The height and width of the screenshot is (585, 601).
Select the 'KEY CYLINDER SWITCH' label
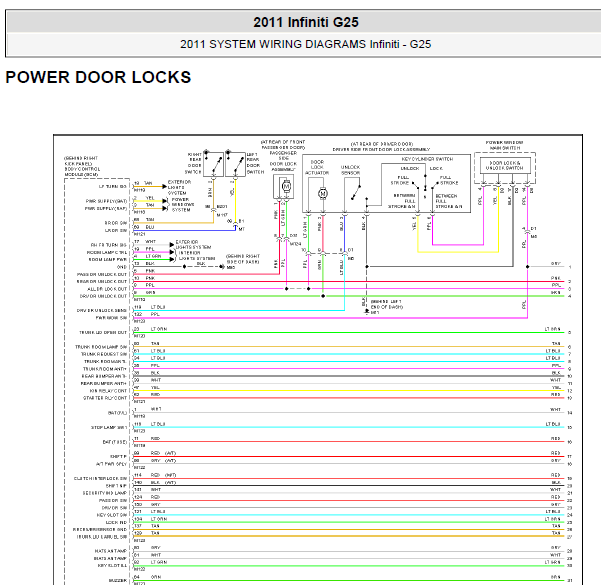427,159
